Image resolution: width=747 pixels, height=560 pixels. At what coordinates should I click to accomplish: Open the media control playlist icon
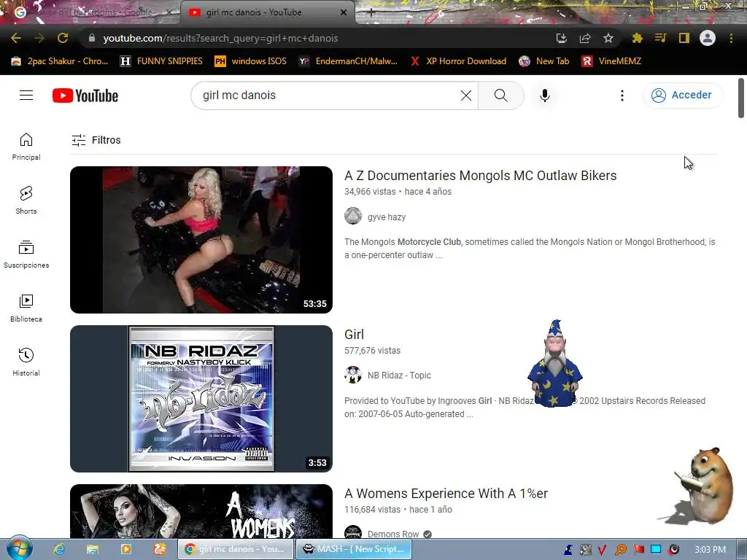[661, 38]
